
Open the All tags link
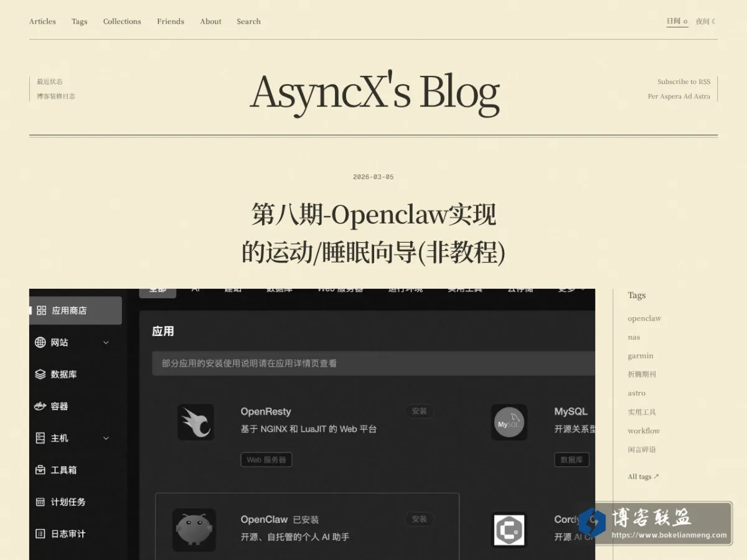643,477
